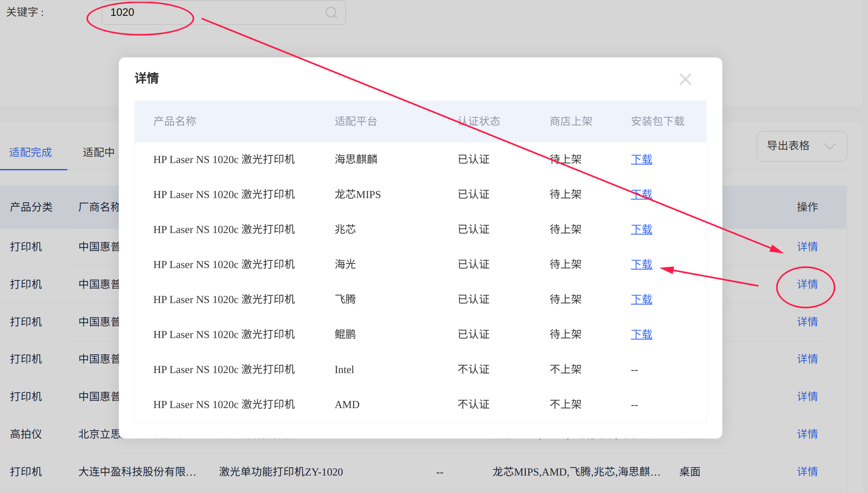Screen dimensions: 868x493
Task: Click 不上架 status in the AMD row
Action: (566, 405)
